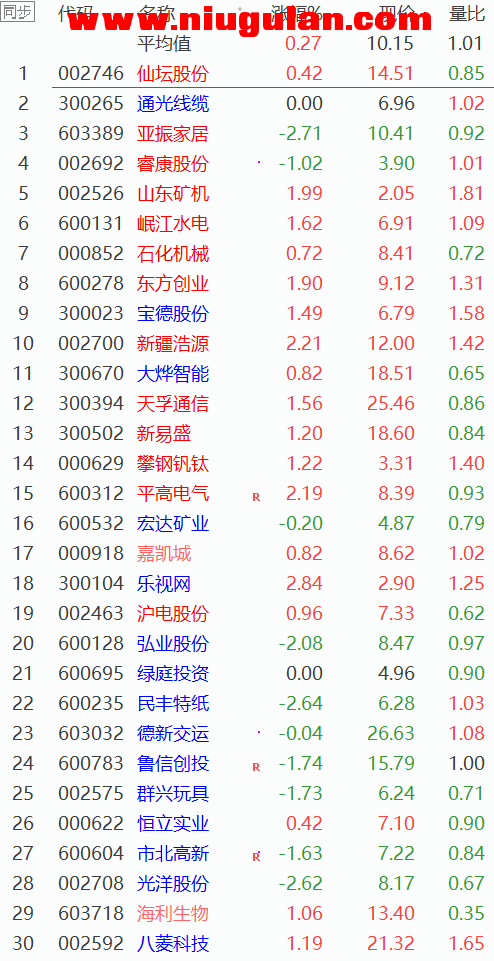Click row number 10 for 新疆浩源
Screen dimensions: 494x961
[x=23, y=344]
